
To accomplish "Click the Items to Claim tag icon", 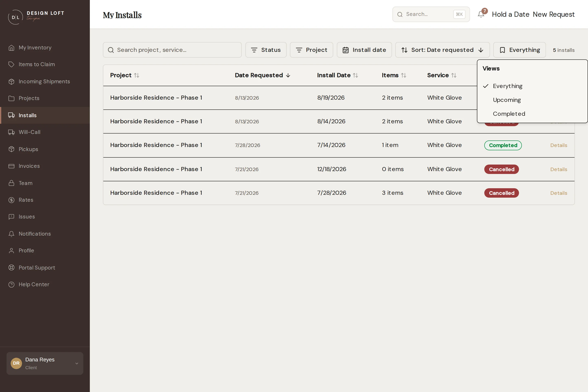I will click(x=11, y=64).
